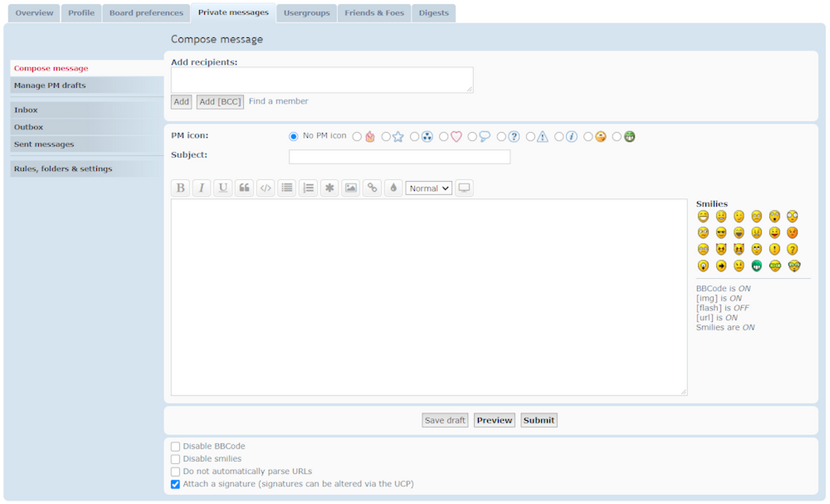Screen dimensions: 830x504
Task: Switch to the Overview tab
Action: tap(35, 12)
